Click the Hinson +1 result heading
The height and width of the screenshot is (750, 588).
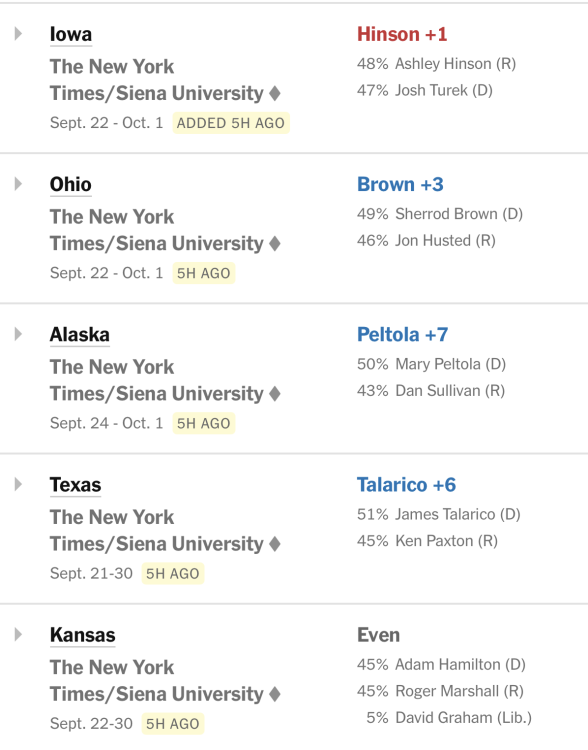pyautogui.click(x=402, y=34)
